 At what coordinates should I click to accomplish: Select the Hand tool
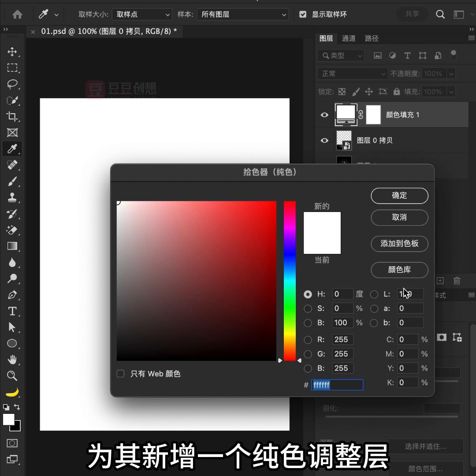tap(12, 360)
